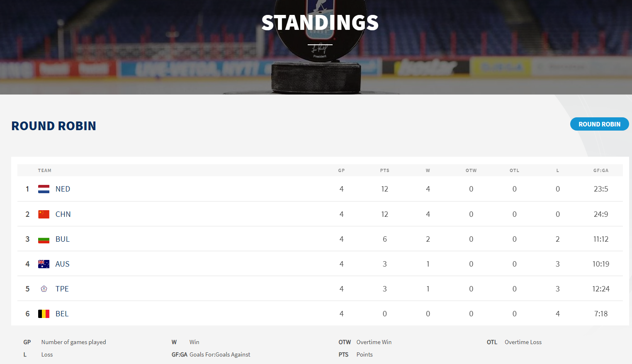Click the TEAM column header

45,170
